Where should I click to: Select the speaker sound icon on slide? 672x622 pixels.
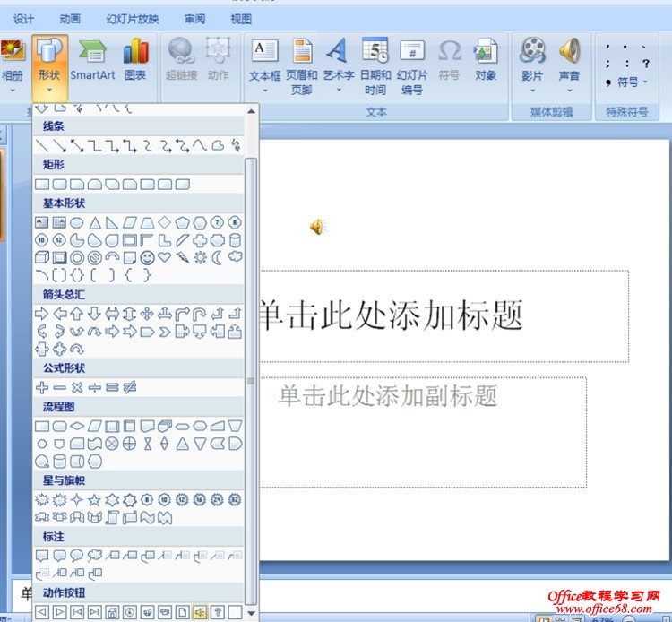click(x=317, y=227)
